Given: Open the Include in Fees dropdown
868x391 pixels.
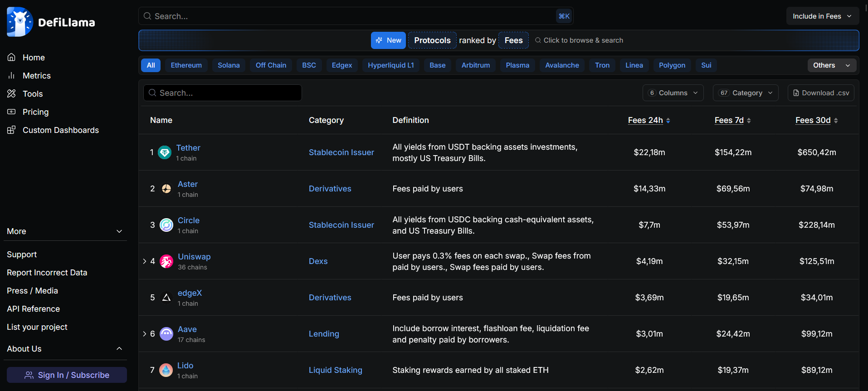Looking at the screenshot, I should (x=823, y=16).
